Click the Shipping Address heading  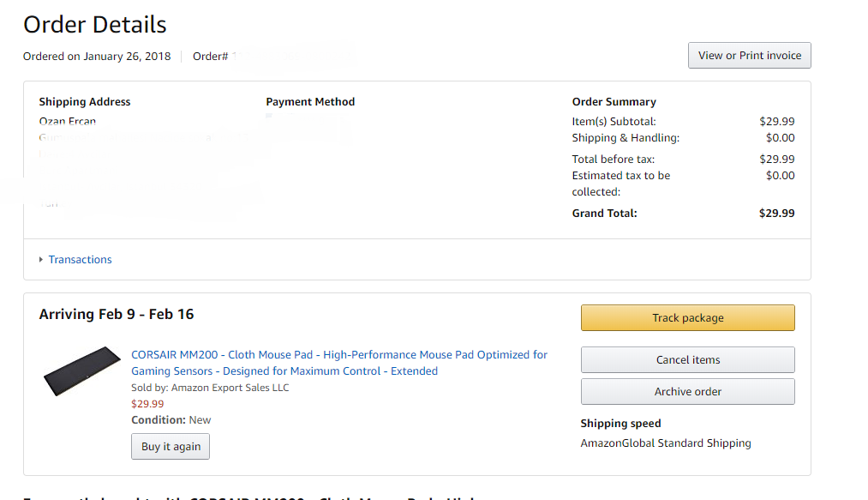[x=85, y=102]
